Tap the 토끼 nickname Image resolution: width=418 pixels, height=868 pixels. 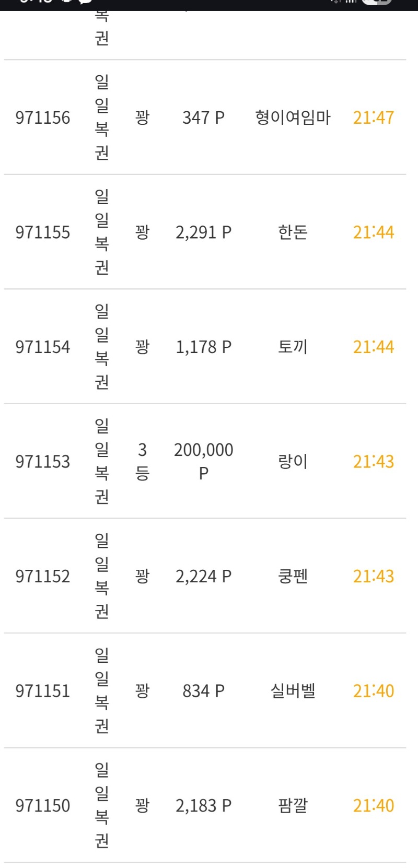pyautogui.click(x=293, y=347)
